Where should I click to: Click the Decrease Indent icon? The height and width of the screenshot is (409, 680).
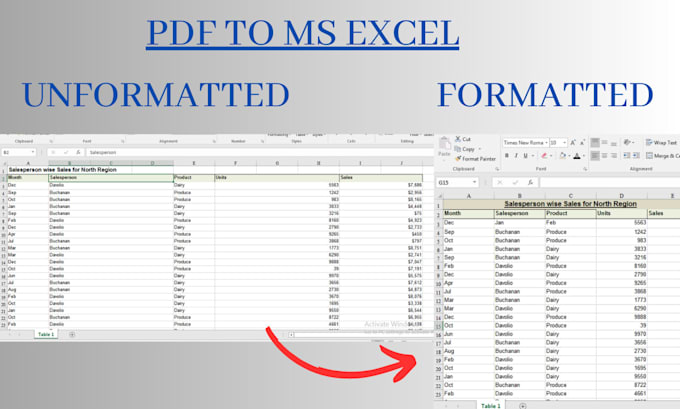point(627,155)
